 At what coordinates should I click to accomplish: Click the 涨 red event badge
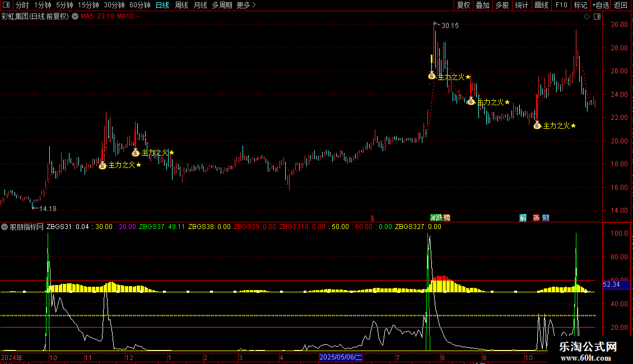(x=536, y=217)
